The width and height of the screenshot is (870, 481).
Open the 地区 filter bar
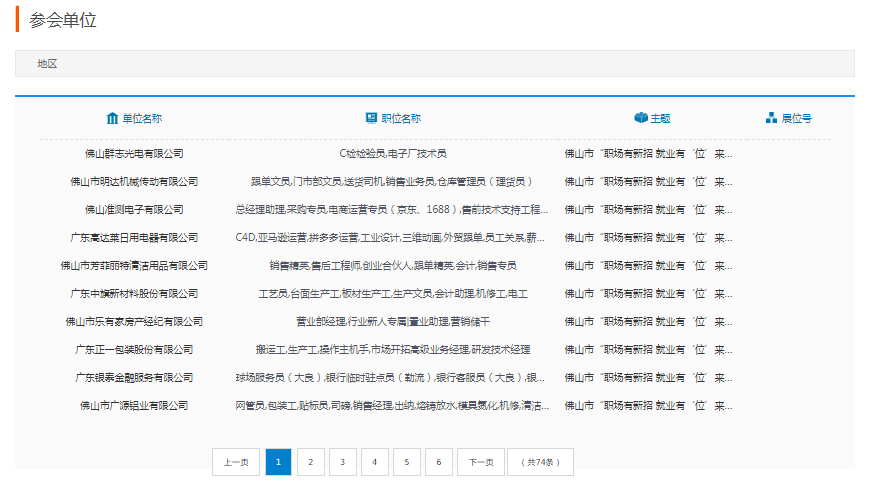point(434,64)
